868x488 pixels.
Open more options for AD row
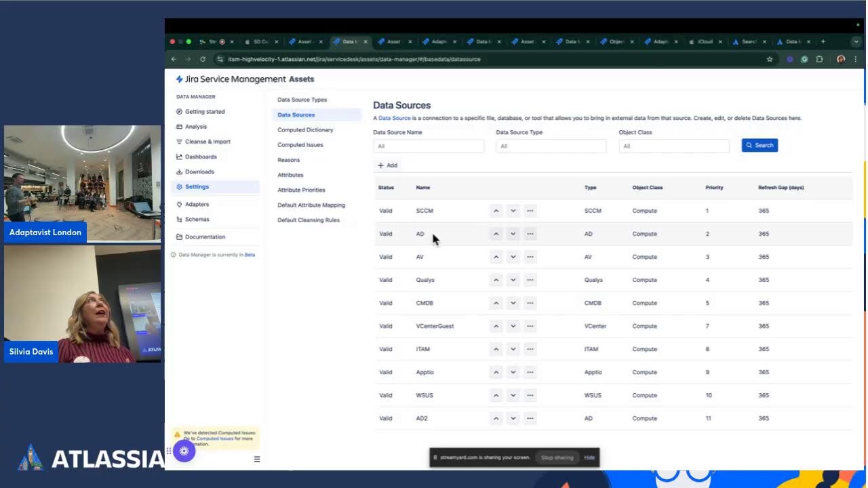pyautogui.click(x=530, y=234)
